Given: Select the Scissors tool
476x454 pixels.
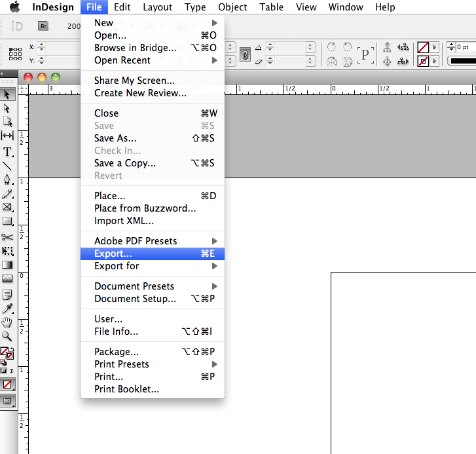Looking at the screenshot, I should [7, 237].
